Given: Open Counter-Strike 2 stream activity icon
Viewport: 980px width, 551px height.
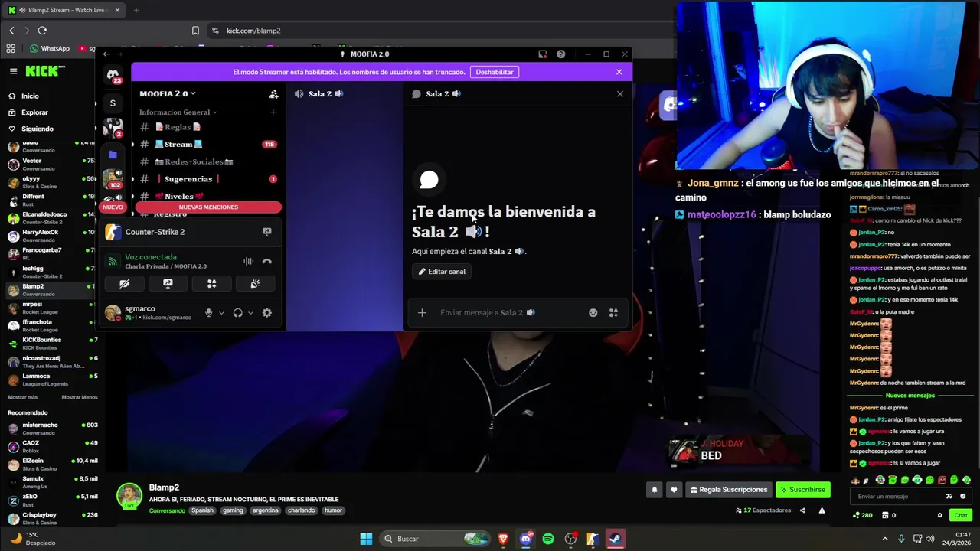Looking at the screenshot, I should click(266, 232).
